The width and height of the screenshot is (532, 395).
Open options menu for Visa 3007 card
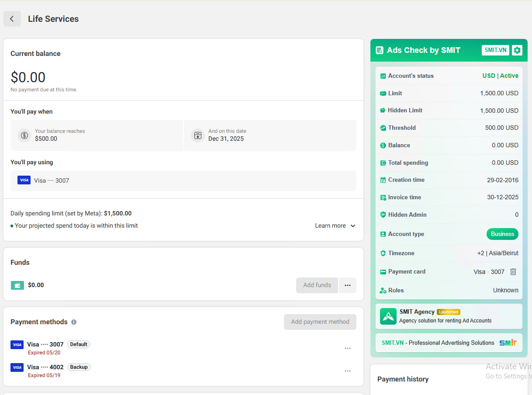tap(348, 348)
